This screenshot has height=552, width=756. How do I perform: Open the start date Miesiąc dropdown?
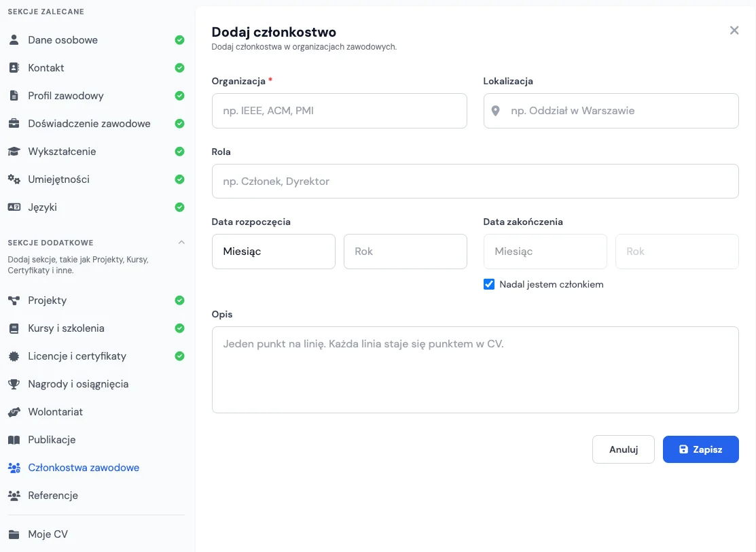pyautogui.click(x=273, y=252)
